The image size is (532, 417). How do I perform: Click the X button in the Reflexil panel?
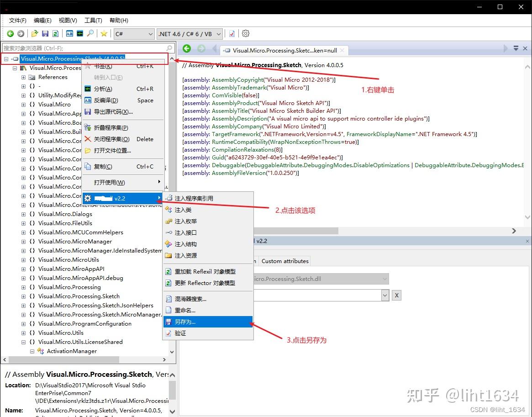point(396,295)
